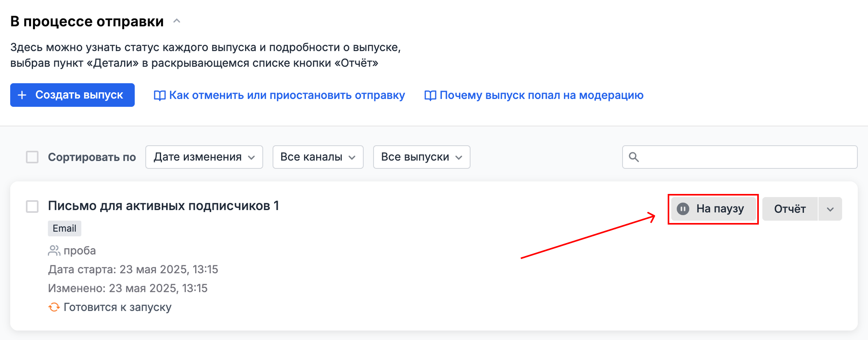Viewport: 868px width, 340px height.
Task: Click the people icon next to «проба»
Action: [54, 250]
